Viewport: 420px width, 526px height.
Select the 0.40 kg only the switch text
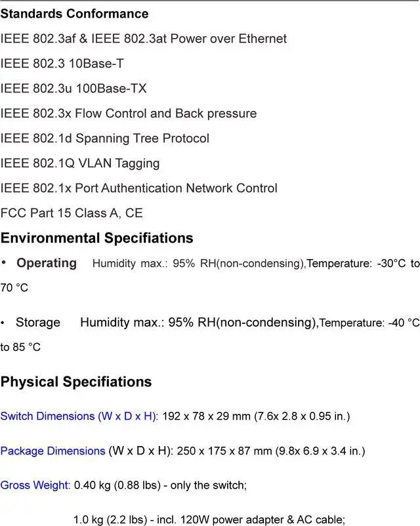(x=159, y=485)
